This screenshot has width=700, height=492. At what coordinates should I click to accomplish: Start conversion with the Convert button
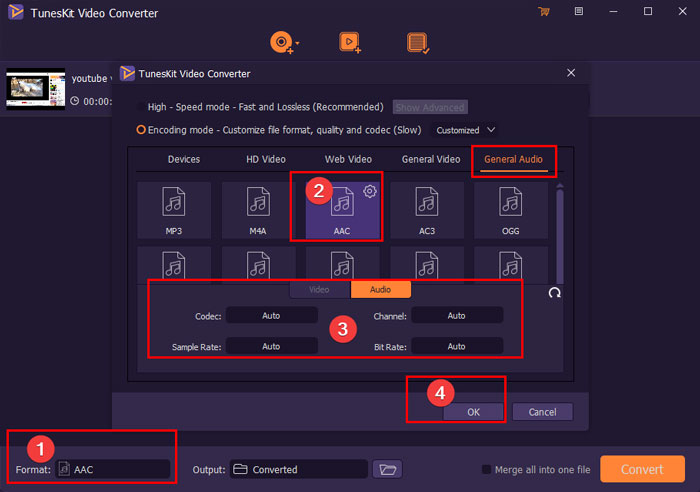point(642,469)
